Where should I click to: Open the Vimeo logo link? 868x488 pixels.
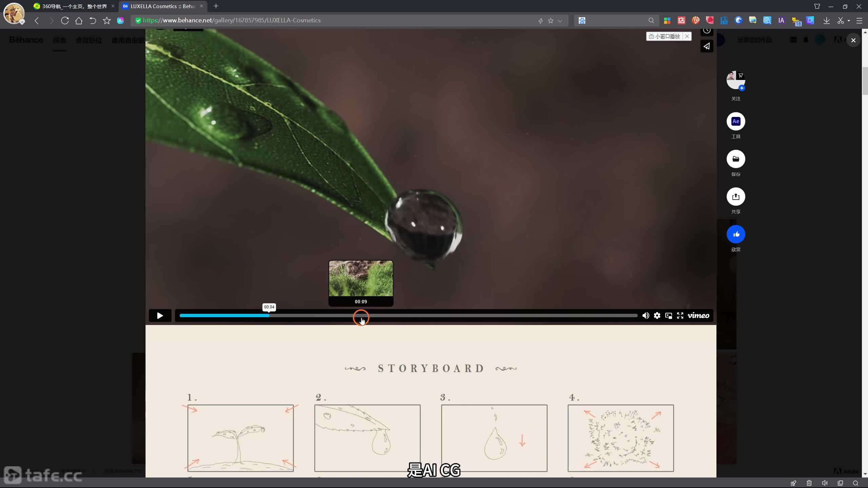point(698,316)
